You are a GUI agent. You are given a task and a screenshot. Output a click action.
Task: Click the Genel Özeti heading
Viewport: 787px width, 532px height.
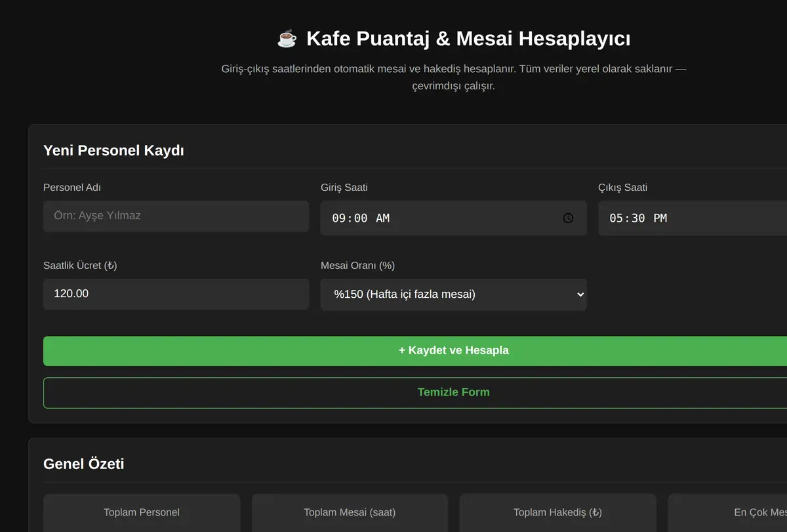(x=83, y=464)
